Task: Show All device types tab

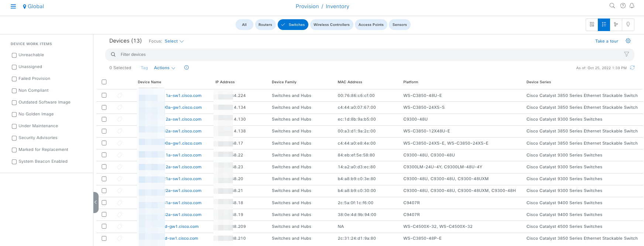Action: [x=244, y=24]
